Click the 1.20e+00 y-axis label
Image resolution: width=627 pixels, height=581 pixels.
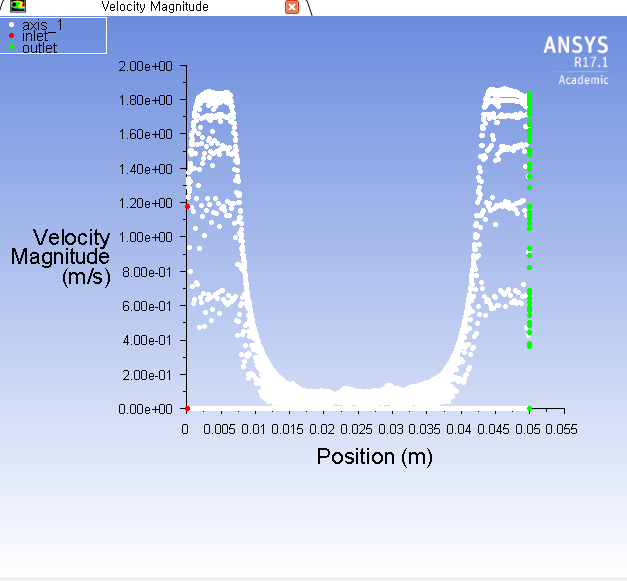coord(146,204)
